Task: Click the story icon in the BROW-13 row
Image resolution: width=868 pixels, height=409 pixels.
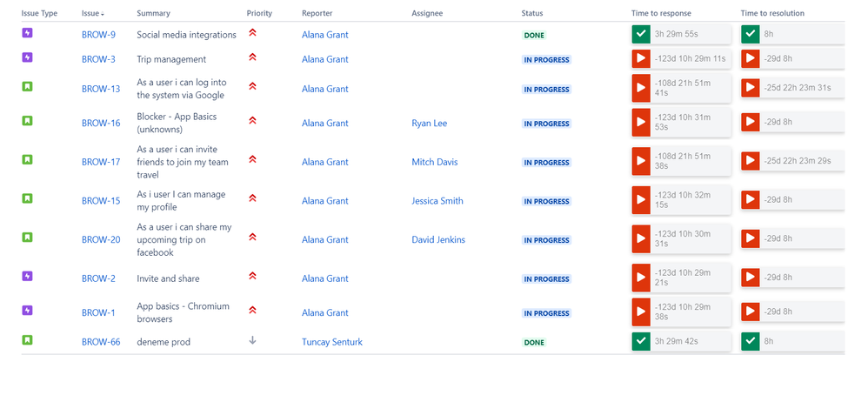Action: pos(27,86)
